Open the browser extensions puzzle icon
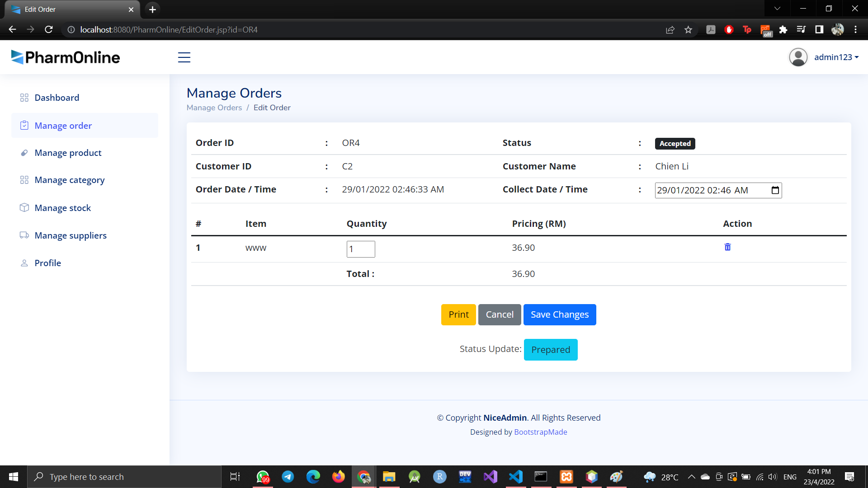868x488 pixels. (783, 30)
